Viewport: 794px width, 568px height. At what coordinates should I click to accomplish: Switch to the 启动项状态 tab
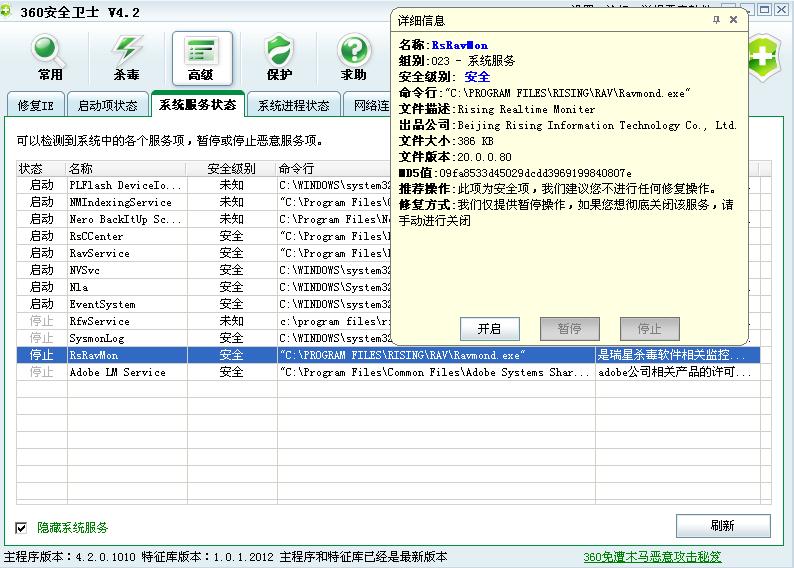tap(107, 105)
